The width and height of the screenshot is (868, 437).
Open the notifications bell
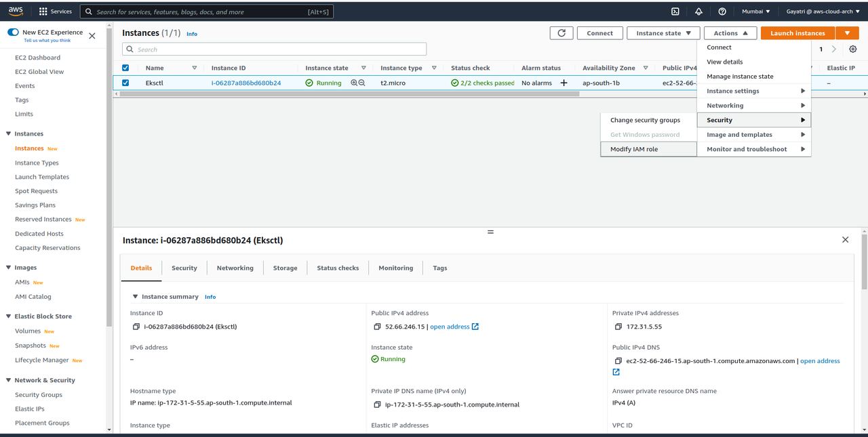tap(699, 12)
